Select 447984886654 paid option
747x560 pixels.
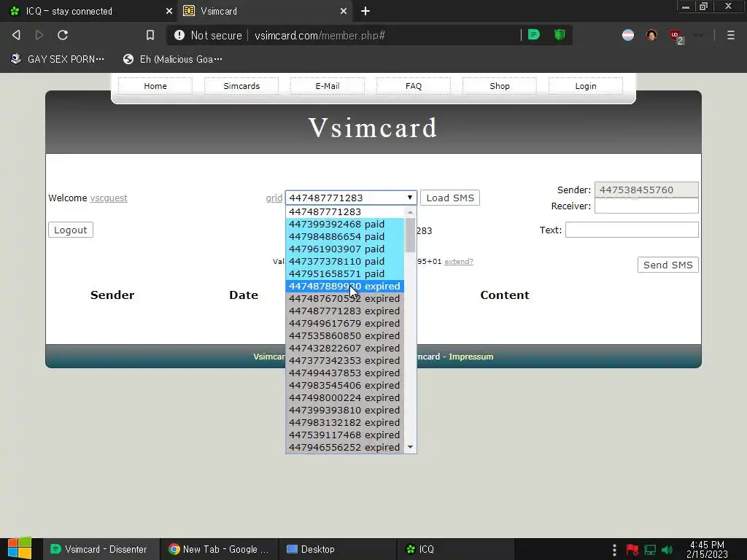click(345, 237)
